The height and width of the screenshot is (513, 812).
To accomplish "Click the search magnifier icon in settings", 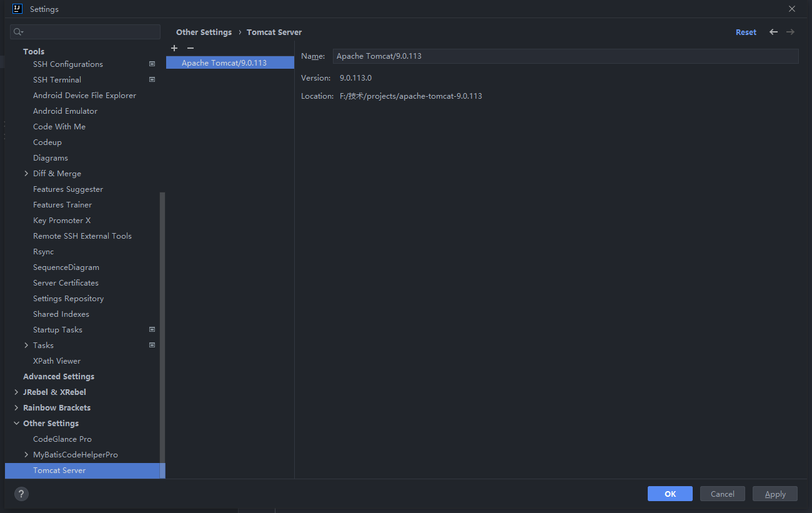I will pos(18,32).
